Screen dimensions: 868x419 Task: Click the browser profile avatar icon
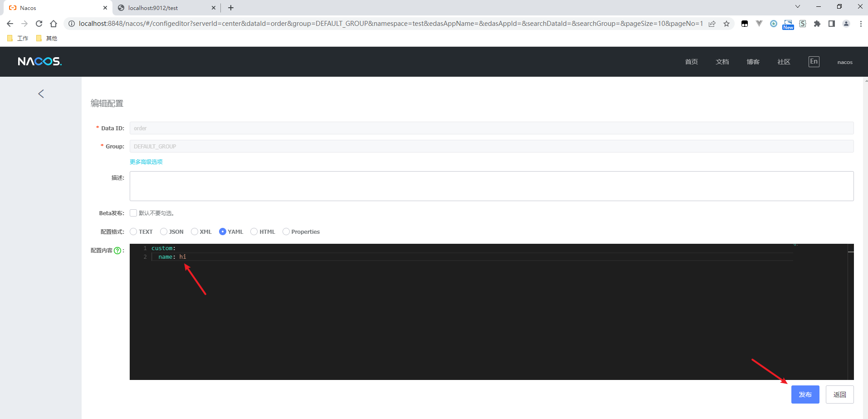(x=846, y=23)
